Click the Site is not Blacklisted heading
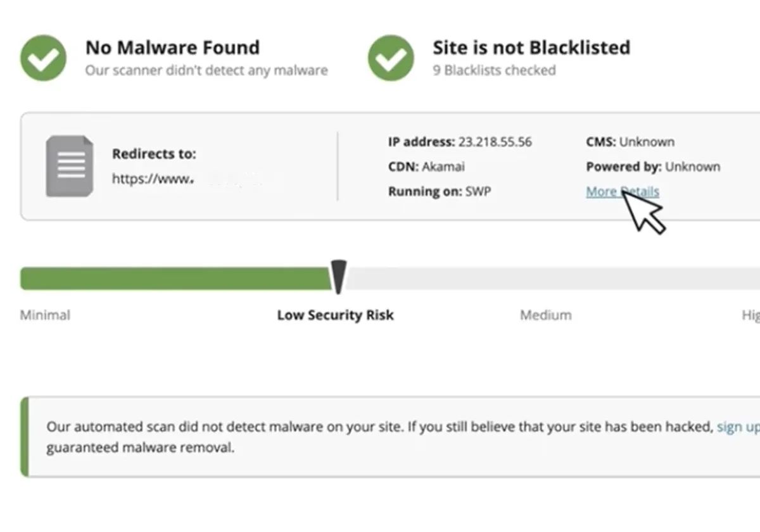The width and height of the screenshot is (760, 532). [531, 47]
